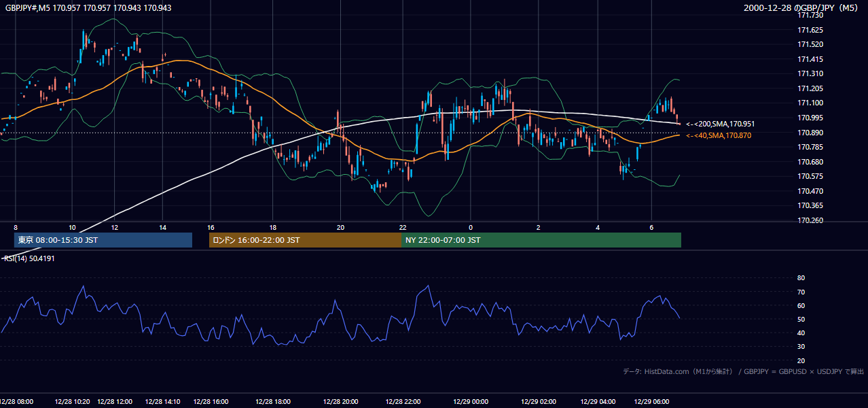Click the 200 SMA 170.951 line label
868x408 pixels.
[x=720, y=124]
